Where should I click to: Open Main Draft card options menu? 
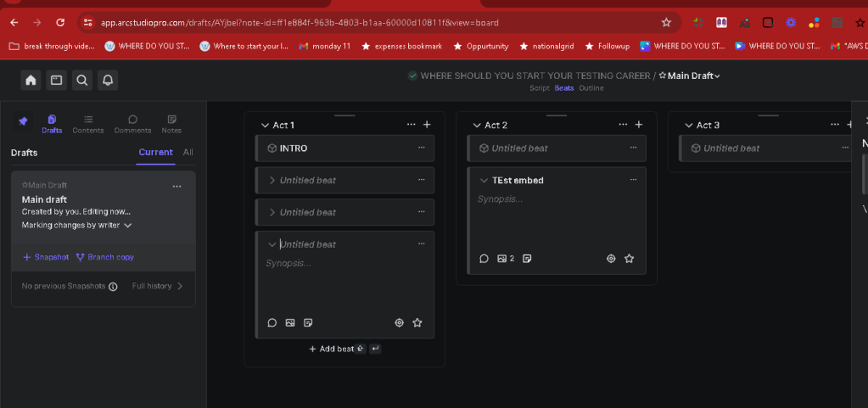[177, 187]
